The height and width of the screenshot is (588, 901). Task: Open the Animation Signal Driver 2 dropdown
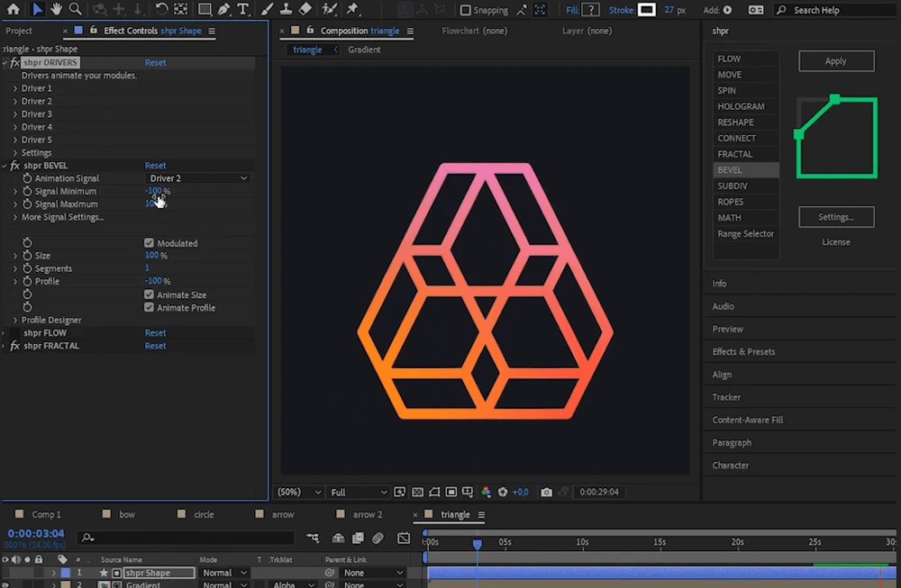[198, 178]
